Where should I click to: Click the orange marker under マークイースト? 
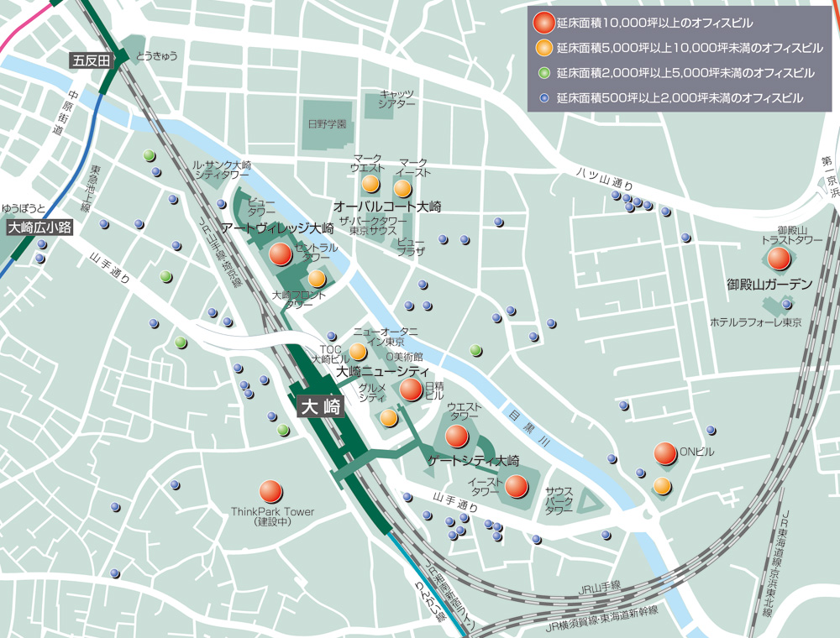pyautogui.click(x=402, y=188)
